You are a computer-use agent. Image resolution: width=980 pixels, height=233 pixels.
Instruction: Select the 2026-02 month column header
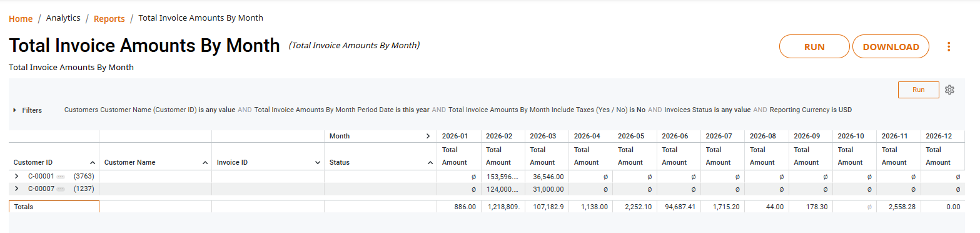click(499, 136)
